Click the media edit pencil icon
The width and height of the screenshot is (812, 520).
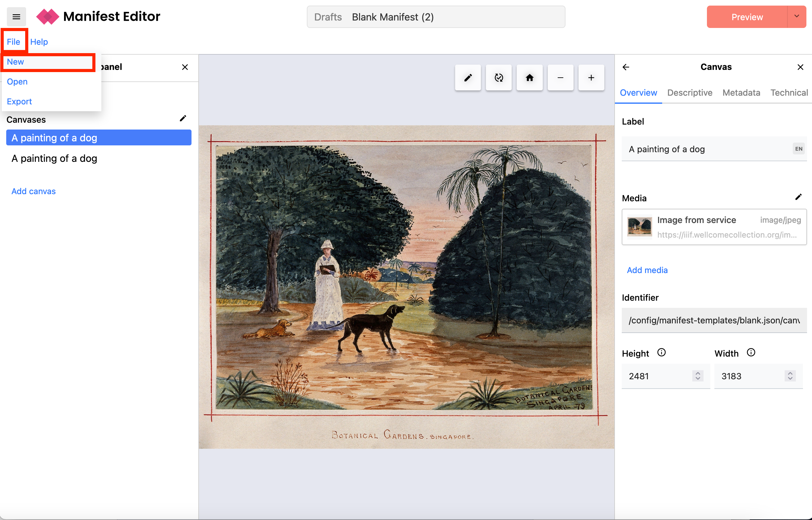pyautogui.click(x=798, y=197)
